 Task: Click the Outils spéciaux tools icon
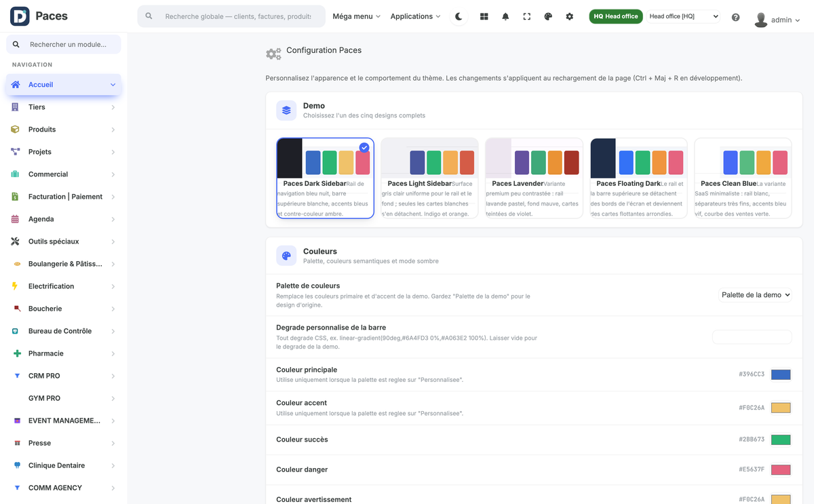(15, 241)
